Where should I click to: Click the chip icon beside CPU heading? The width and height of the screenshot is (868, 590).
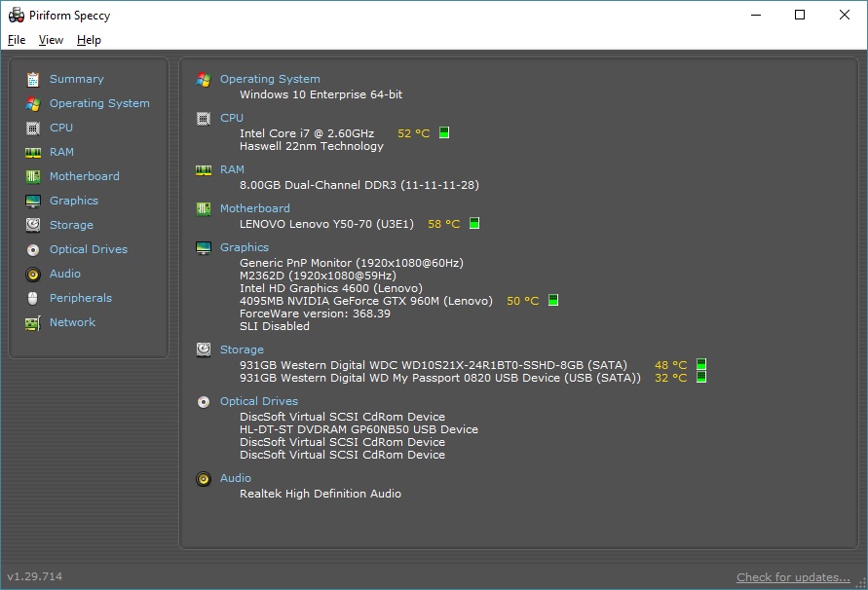click(x=204, y=119)
